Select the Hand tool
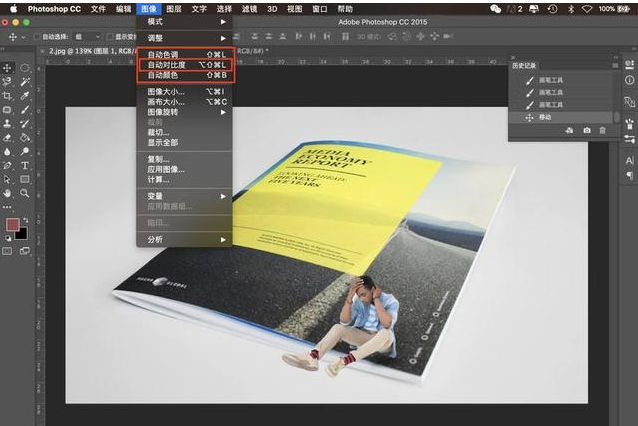 tap(7, 193)
